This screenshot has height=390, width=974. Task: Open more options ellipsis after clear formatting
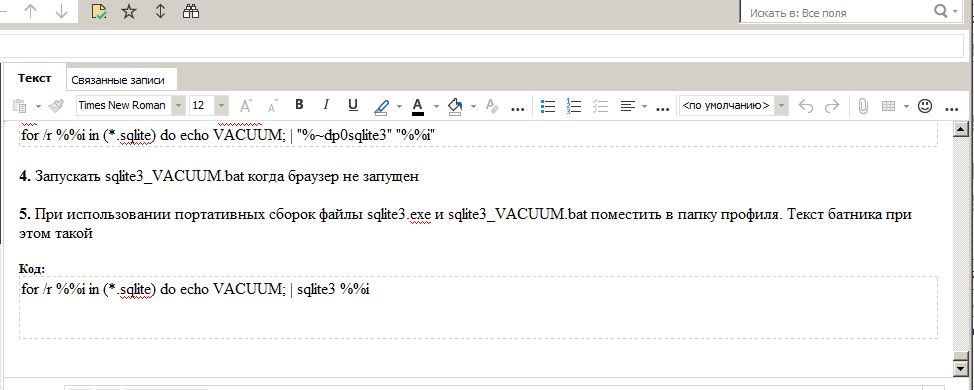517,109
